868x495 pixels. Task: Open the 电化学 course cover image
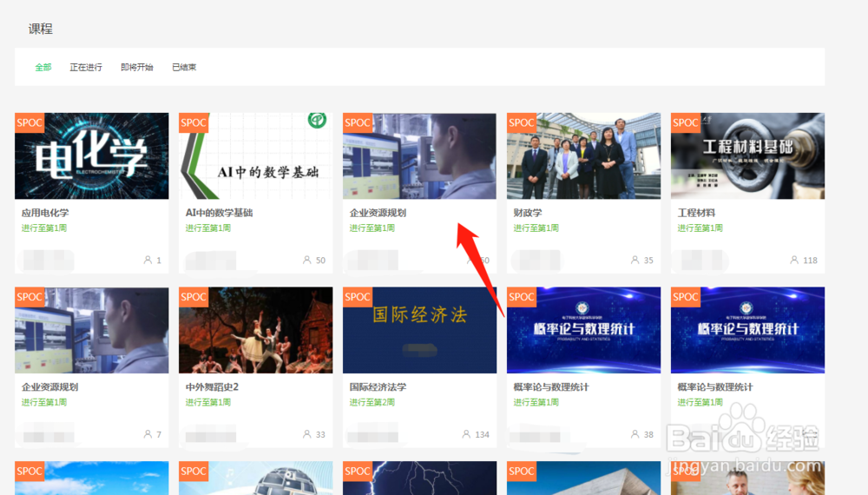click(x=92, y=156)
